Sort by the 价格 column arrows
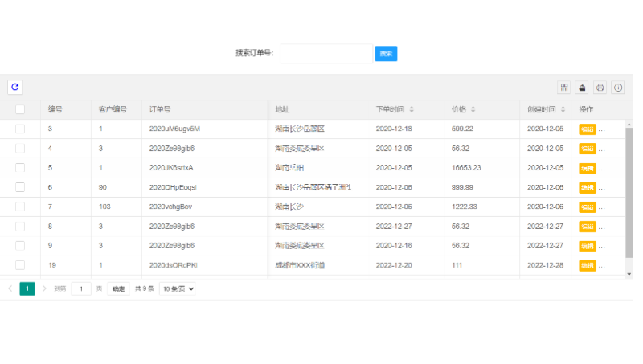Viewport: 643px width, 364px height. [x=473, y=109]
